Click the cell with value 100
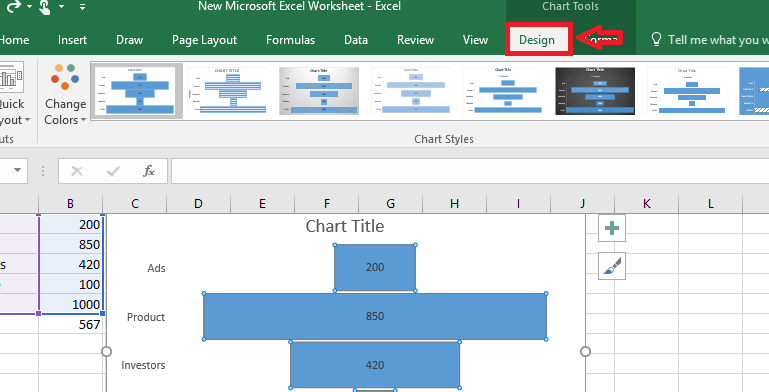Screen dimensions: 769x392 coord(71,285)
